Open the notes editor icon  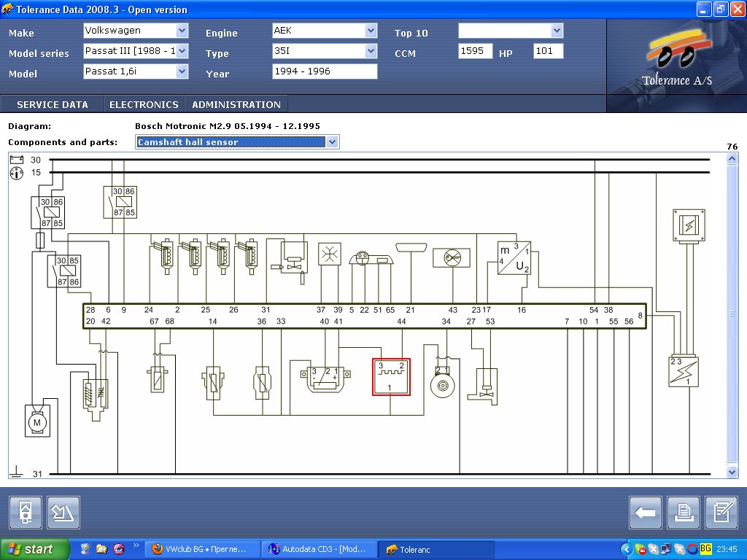pyautogui.click(x=721, y=513)
